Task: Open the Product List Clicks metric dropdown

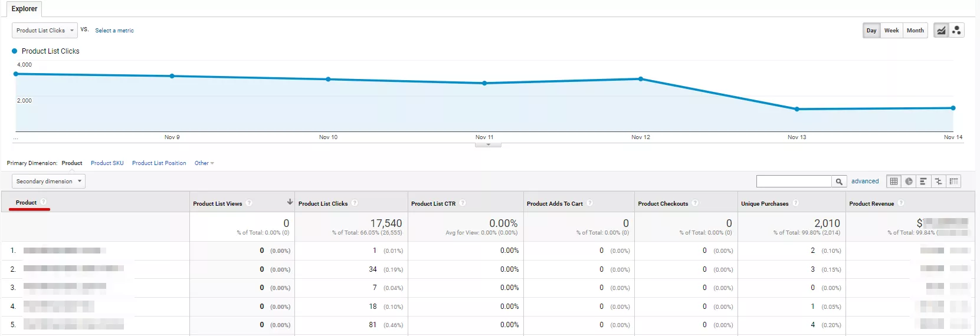Action: [45, 31]
